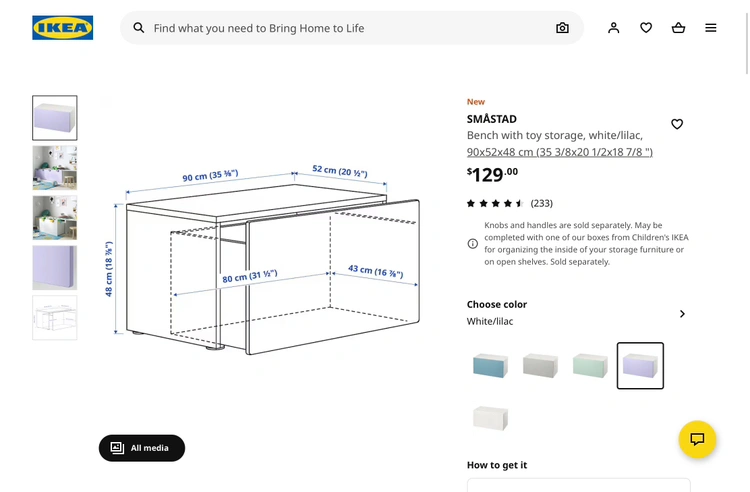Open the yellow chat support button
750x492 pixels.
pyautogui.click(x=697, y=439)
